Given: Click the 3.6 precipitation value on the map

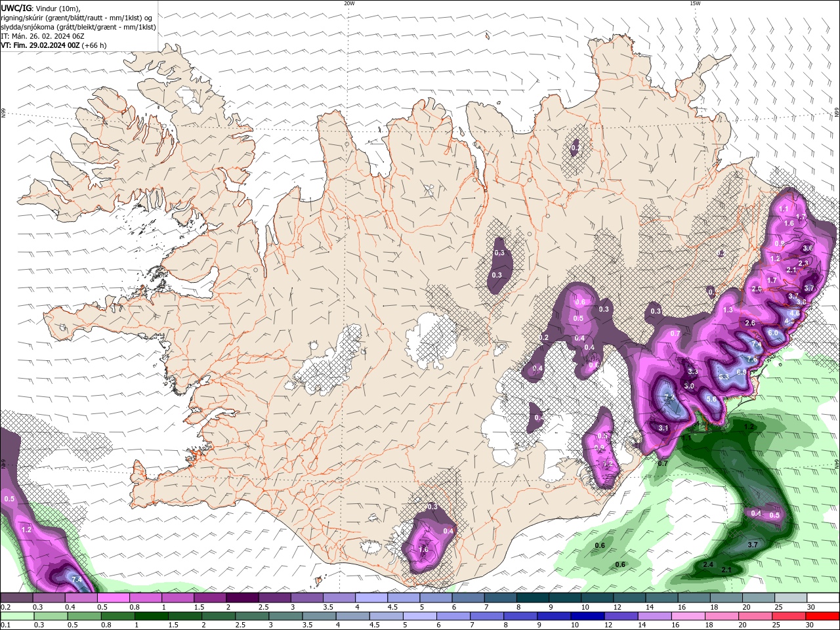Looking at the screenshot, I should (808, 248).
